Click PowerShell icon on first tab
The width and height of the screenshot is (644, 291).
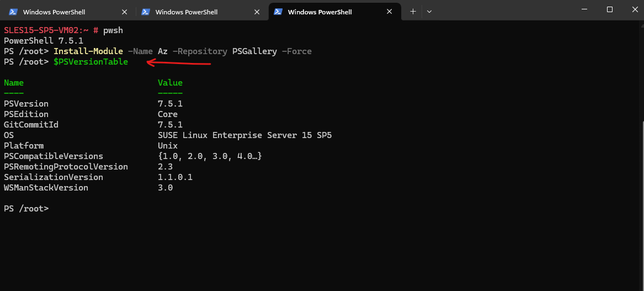[13, 12]
